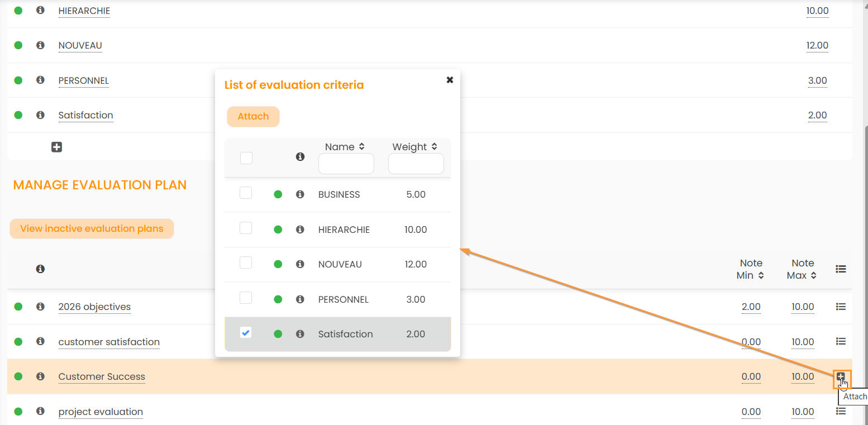Click info icon next to project evaluation

click(x=40, y=412)
